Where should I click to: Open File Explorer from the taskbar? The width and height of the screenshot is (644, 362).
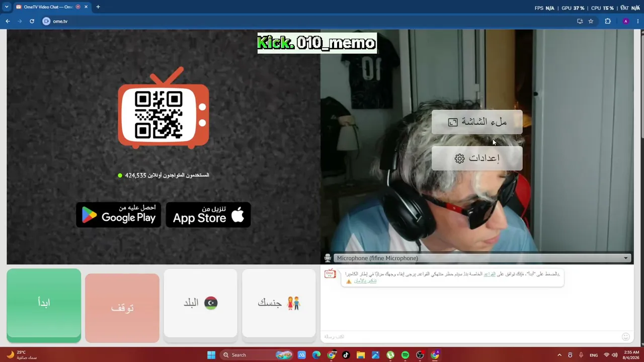click(x=361, y=355)
